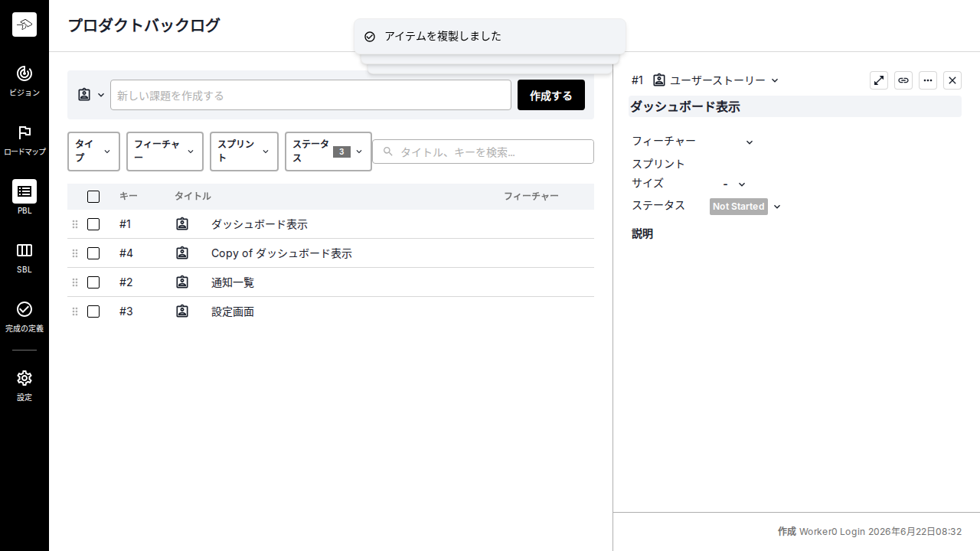Screen dimensions: 980x551
Task: Click key #3 in the list
Action: [126, 311]
